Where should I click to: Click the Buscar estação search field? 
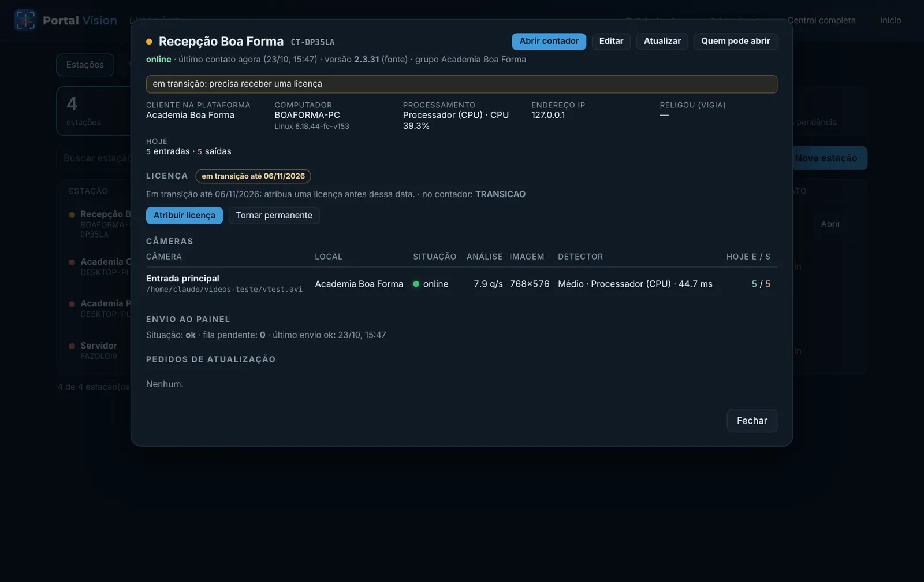(95, 158)
